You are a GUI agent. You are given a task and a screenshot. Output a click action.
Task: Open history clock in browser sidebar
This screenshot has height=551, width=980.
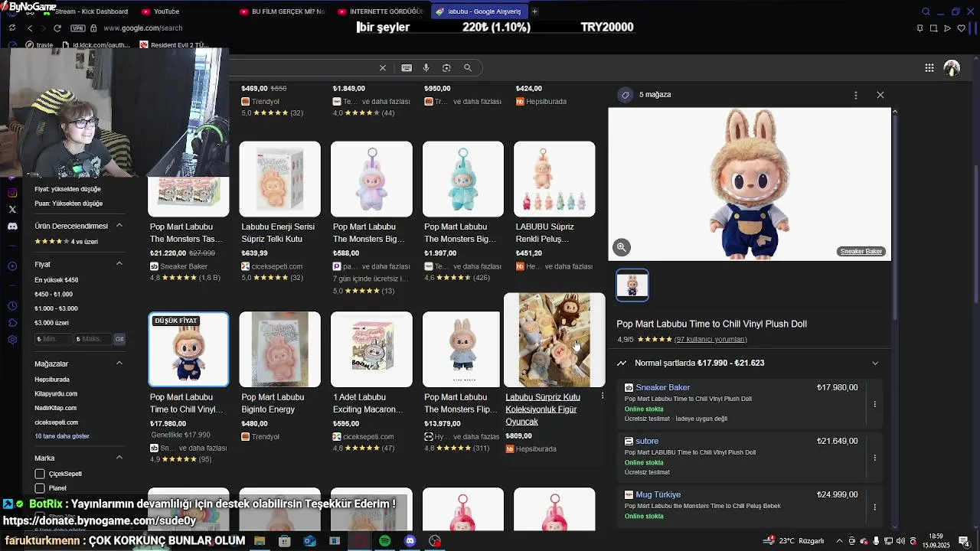coord(12,306)
